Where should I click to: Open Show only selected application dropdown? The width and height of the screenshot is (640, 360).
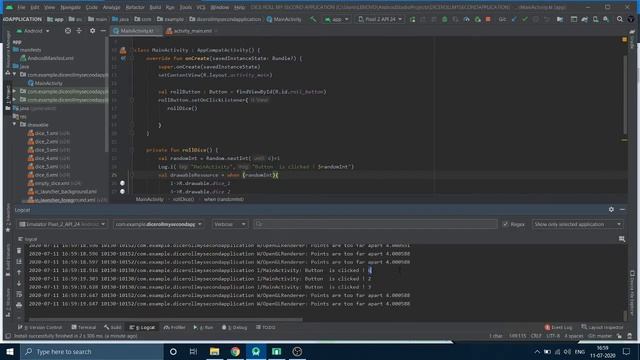[577, 224]
